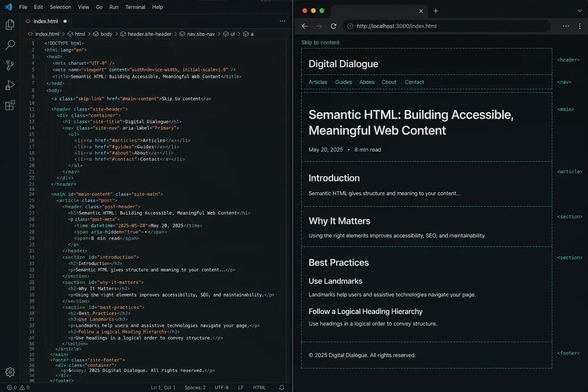
Task: Open the Terminal menu
Action: coord(135,6)
